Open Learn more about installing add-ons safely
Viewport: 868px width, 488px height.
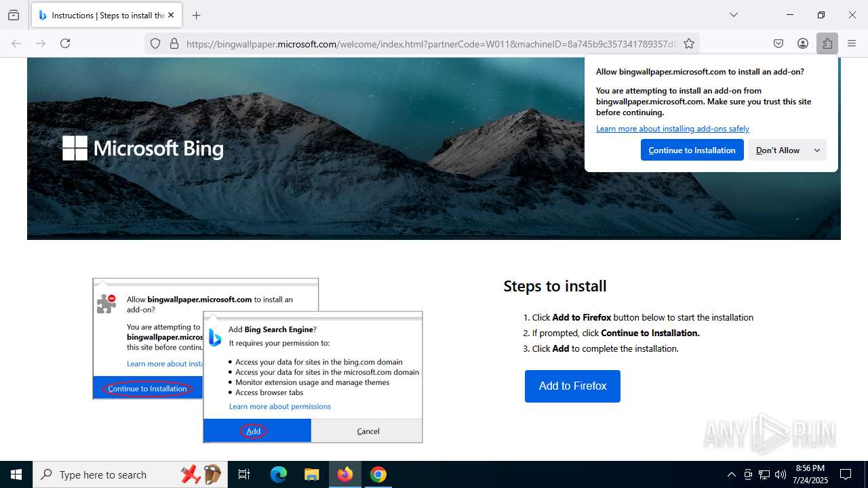(672, 129)
